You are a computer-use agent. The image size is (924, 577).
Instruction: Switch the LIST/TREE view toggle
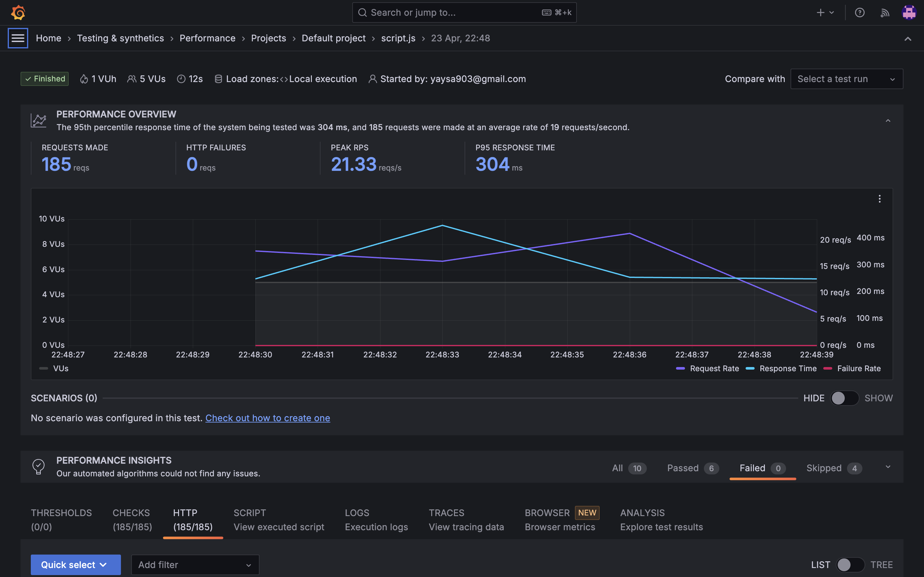[850, 564]
